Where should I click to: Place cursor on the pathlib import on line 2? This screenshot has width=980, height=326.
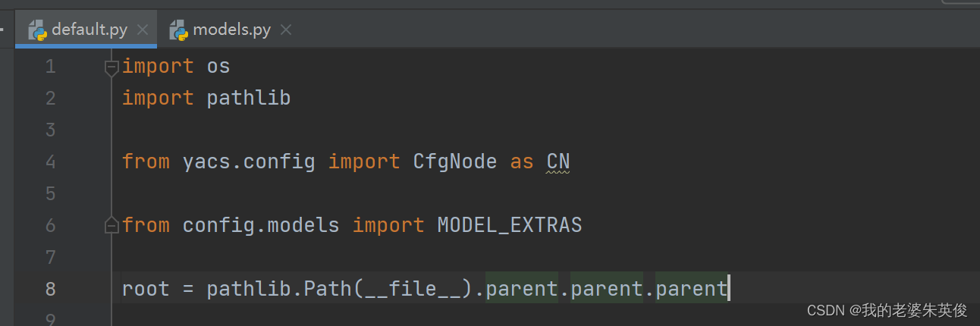tap(248, 99)
